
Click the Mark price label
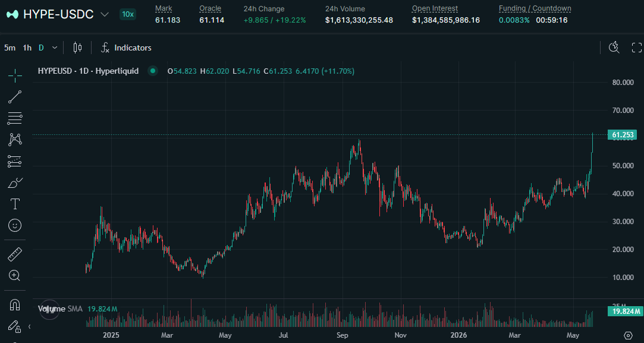click(164, 8)
